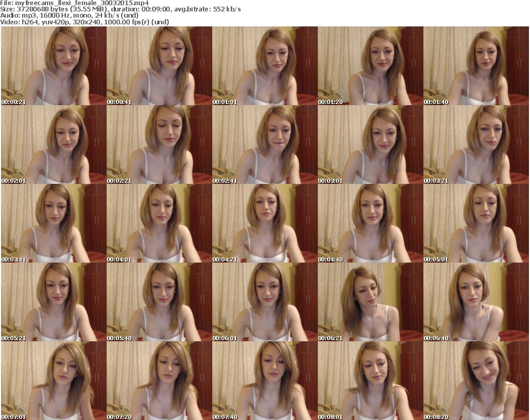Pick the preview frame at 00:04:01
The image size is (530, 420).
pyautogui.click(x=159, y=223)
